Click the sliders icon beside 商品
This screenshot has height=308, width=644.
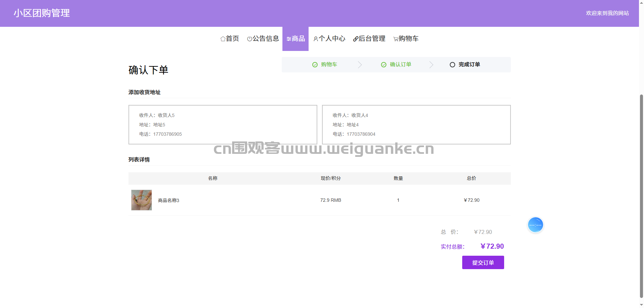289,39
